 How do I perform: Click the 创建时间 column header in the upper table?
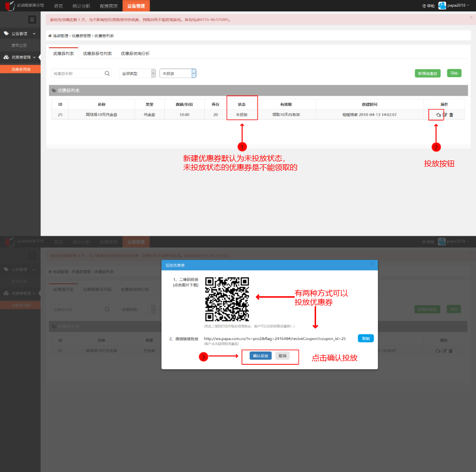point(369,104)
